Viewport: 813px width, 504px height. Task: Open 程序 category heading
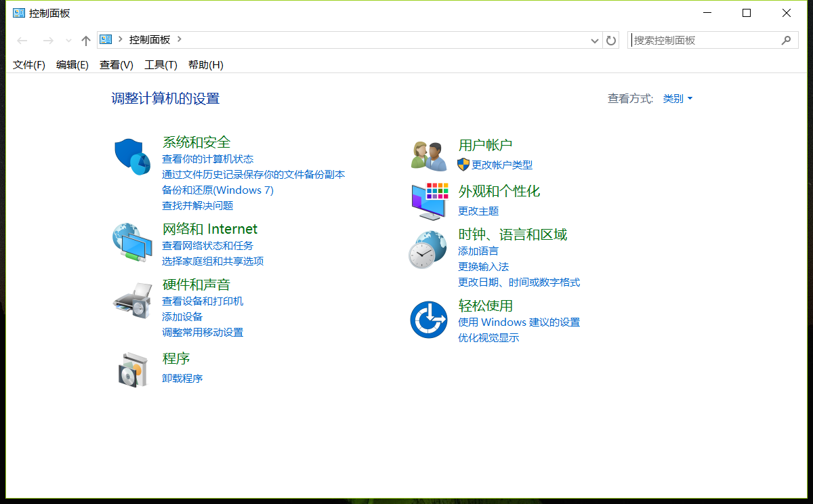176,358
